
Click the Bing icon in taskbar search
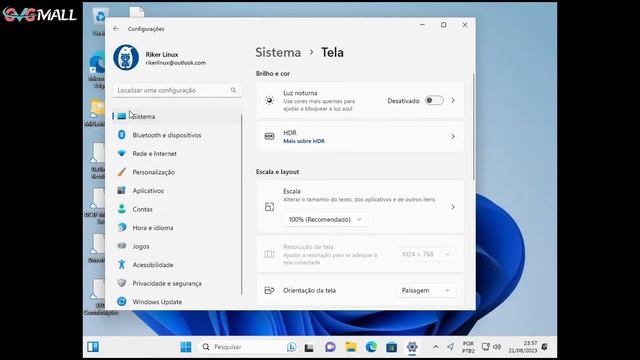click(291, 347)
